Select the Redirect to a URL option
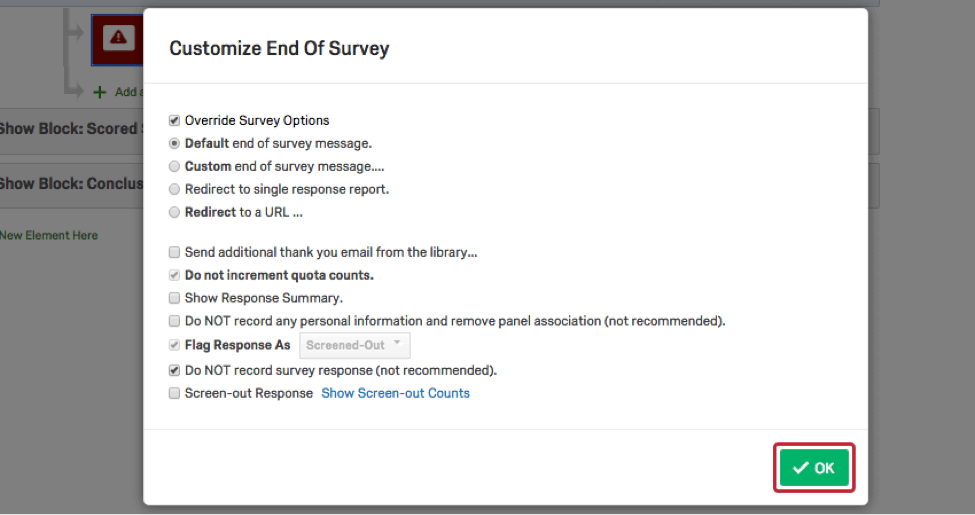This screenshot has width=975, height=515. (x=175, y=213)
